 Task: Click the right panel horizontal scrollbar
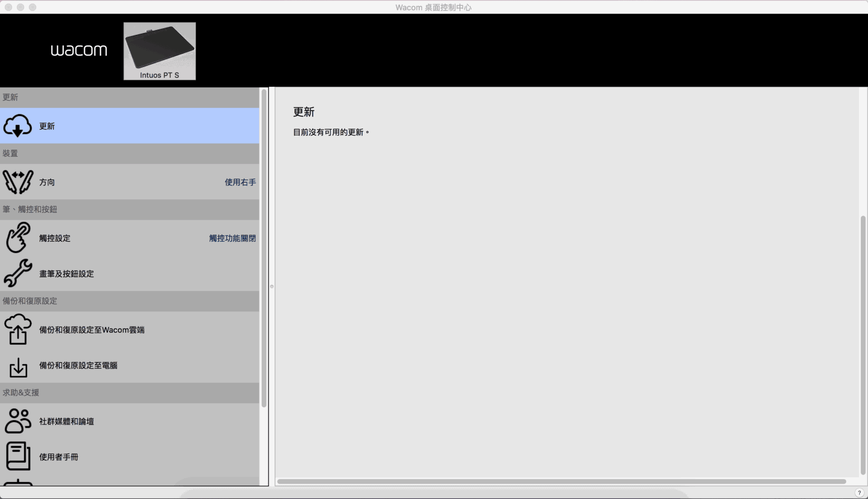tap(561, 481)
